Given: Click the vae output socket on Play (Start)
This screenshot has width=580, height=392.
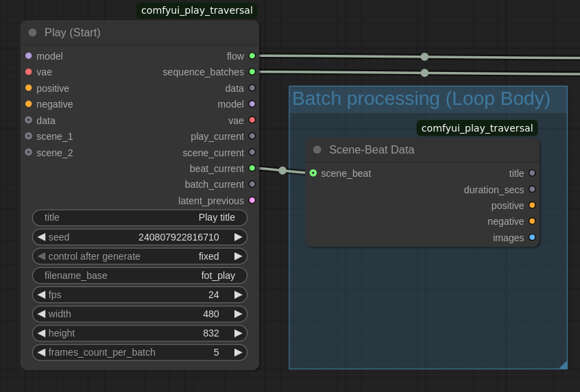Looking at the screenshot, I should (252, 120).
